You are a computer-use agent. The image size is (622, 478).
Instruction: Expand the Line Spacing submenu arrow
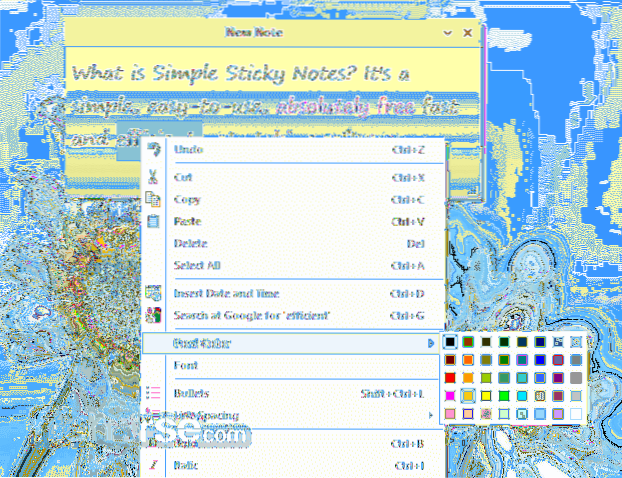tap(431, 415)
